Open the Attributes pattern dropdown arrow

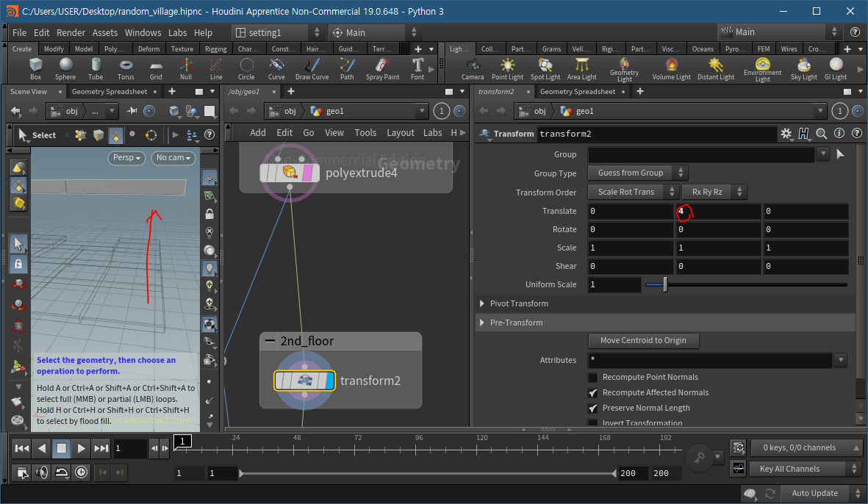click(x=840, y=359)
